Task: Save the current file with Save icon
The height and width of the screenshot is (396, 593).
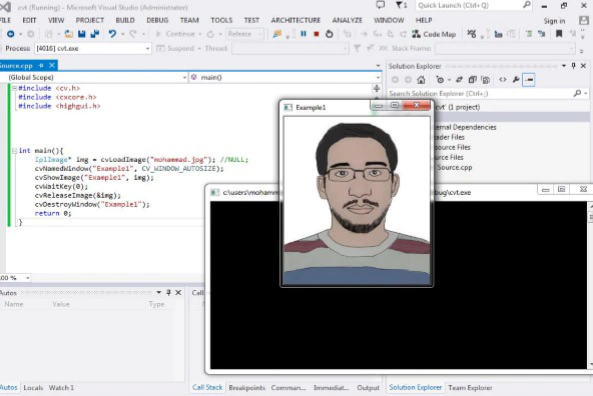Action: point(81,34)
